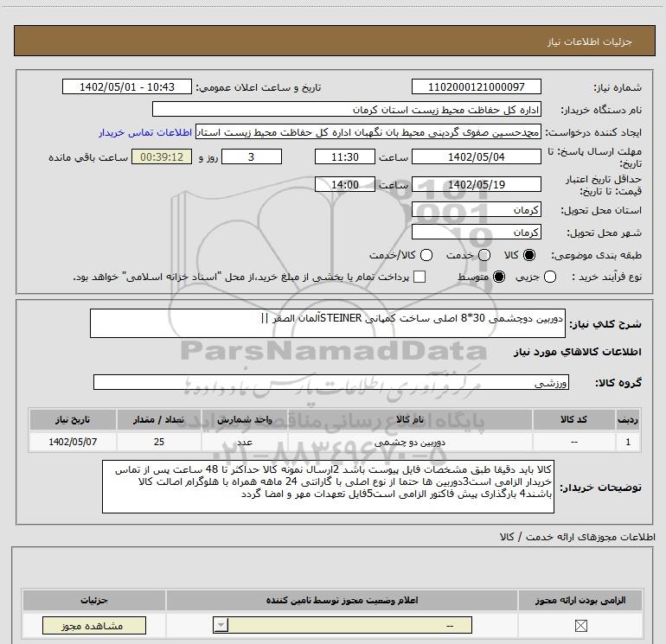Image resolution: width=666 pixels, height=644 pixels.
Task: Click the نام کالا column header
Action: tap(410, 419)
